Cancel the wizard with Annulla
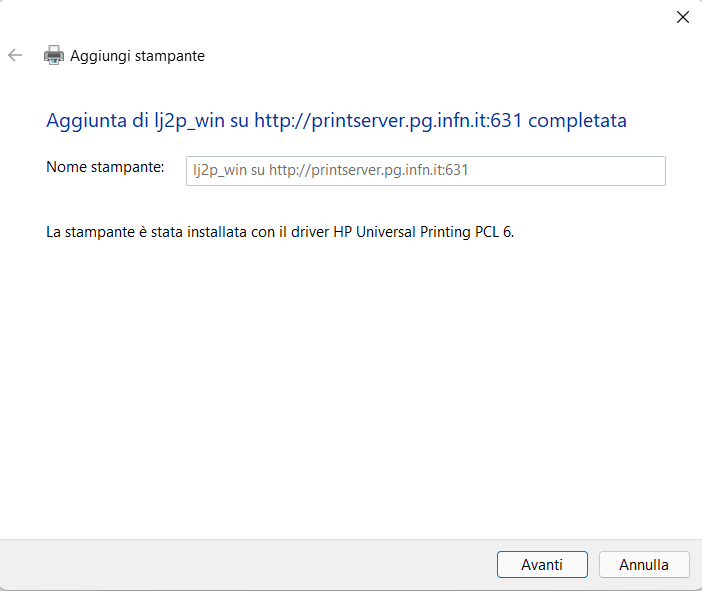702x591 pixels. tap(644, 564)
